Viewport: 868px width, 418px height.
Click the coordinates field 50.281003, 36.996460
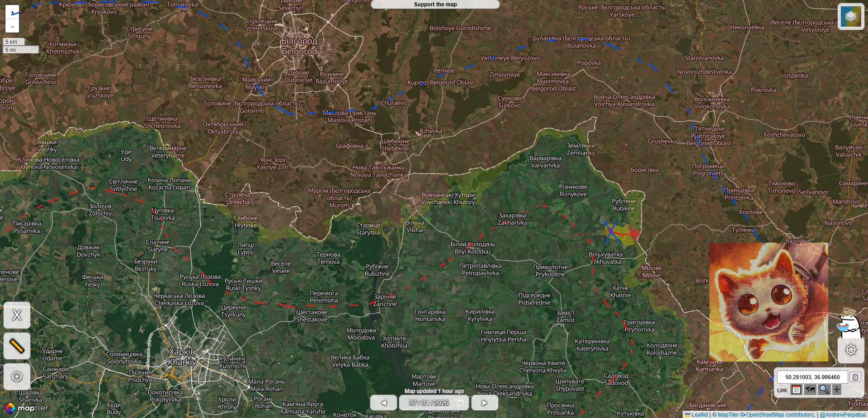812,377
